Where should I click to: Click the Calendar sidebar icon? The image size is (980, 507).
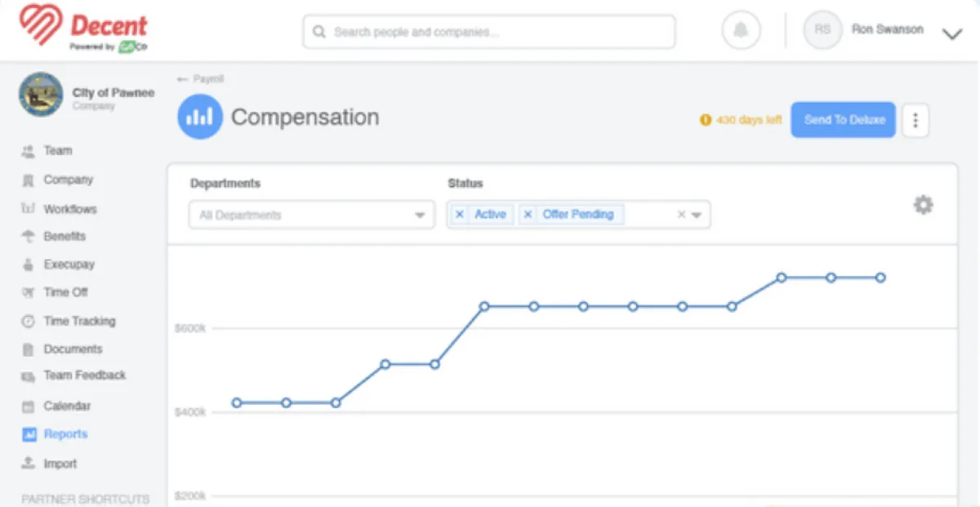click(29, 407)
